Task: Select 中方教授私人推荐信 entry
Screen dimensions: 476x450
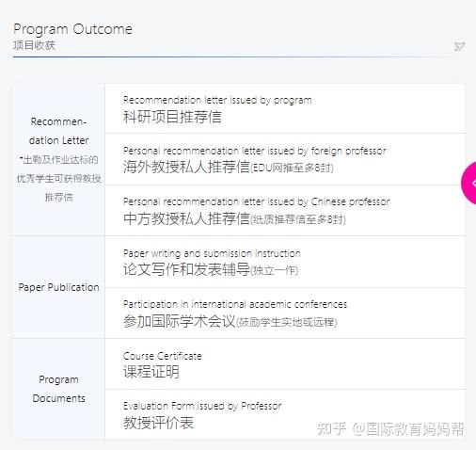Action: pos(186,218)
